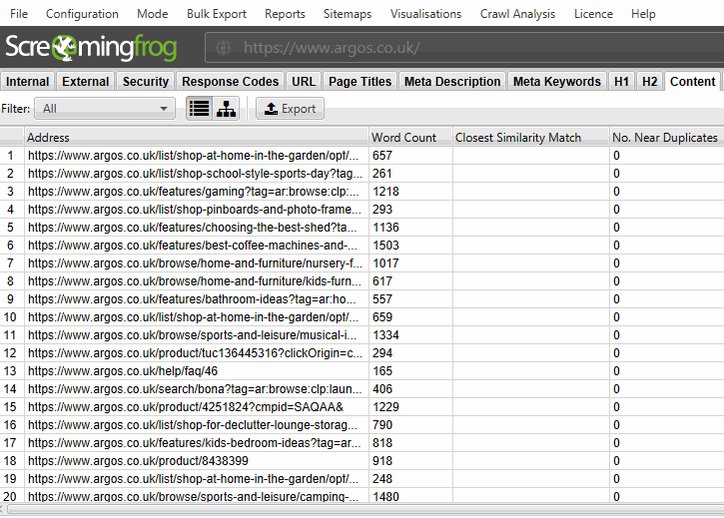The height and width of the screenshot is (518, 724).
Task: Click the horizontal scrollbar at the bottom
Action: point(365,509)
